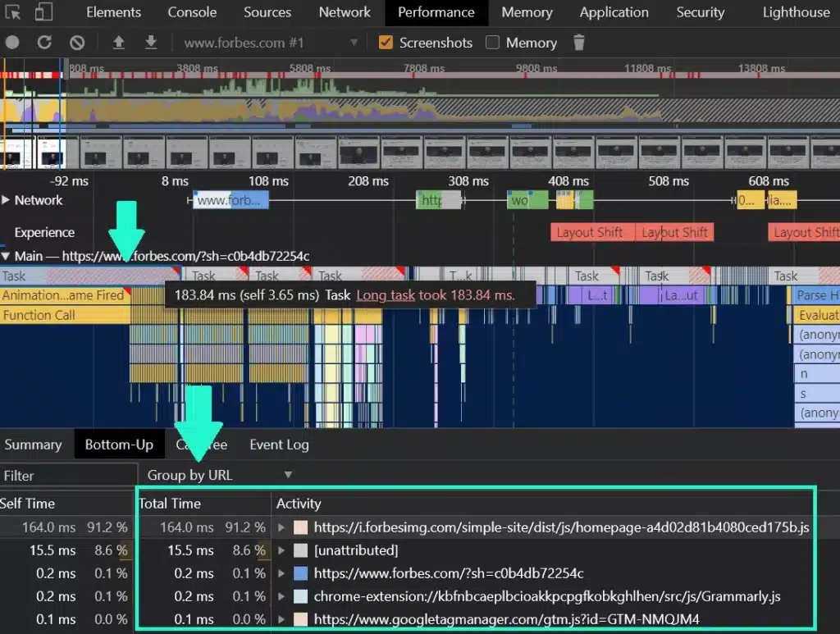Expand the homepage-a4d02d81b4080ced175b.js row

[281, 527]
